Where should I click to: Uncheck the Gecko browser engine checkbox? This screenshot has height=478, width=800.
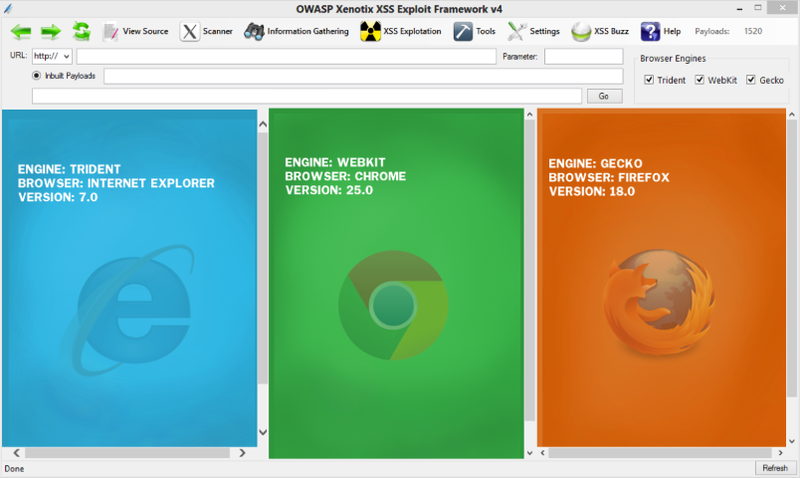click(x=751, y=80)
